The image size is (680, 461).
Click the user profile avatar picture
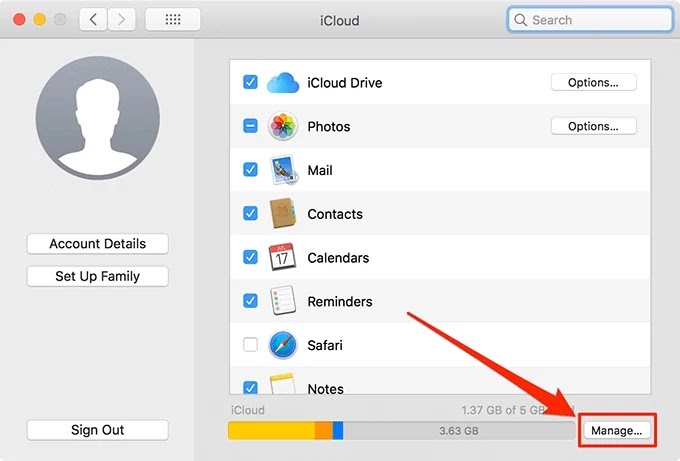pyautogui.click(x=98, y=118)
